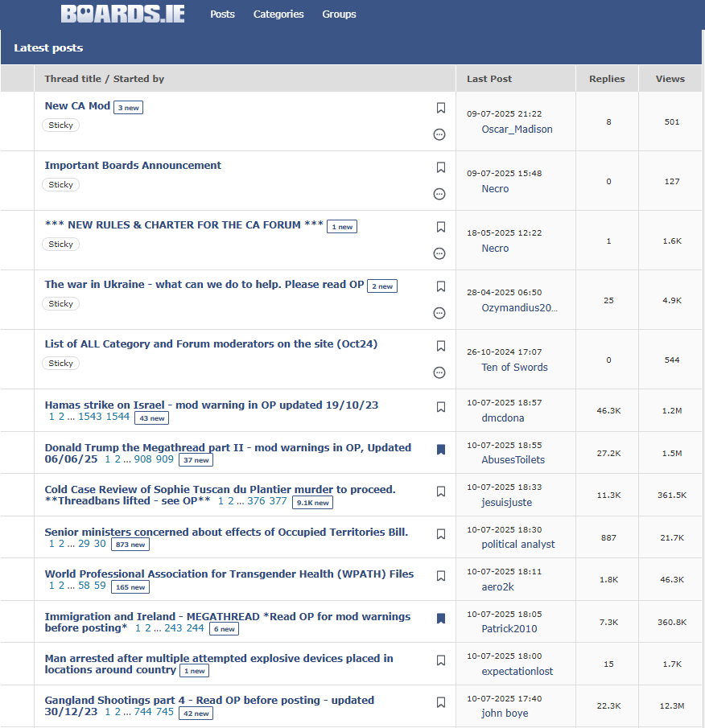Viewport: 705px width, 728px height.
Task: View political analyst user profile
Action: tap(517, 544)
